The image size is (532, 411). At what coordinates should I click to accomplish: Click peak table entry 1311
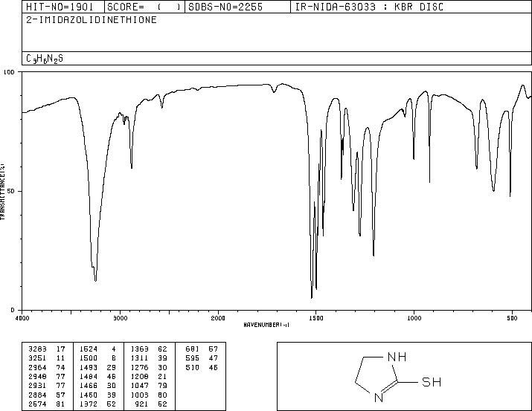coord(139,358)
